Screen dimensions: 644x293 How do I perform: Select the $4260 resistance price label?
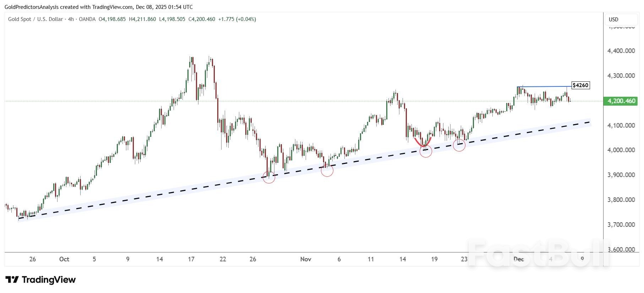click(x=580, y=85)
